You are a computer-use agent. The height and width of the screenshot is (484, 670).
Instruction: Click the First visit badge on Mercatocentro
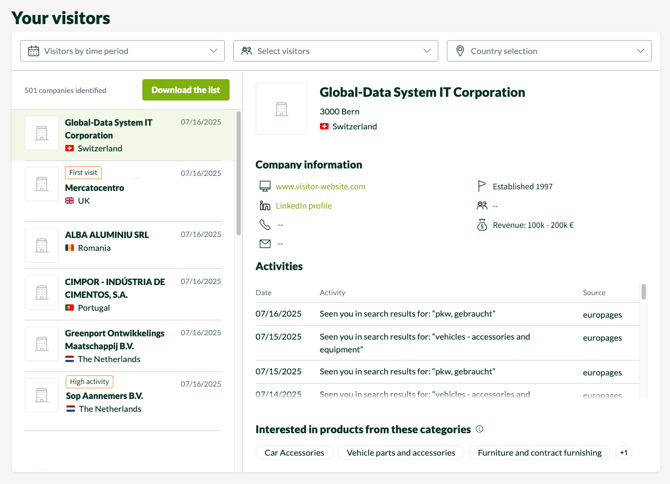(83, 172)
